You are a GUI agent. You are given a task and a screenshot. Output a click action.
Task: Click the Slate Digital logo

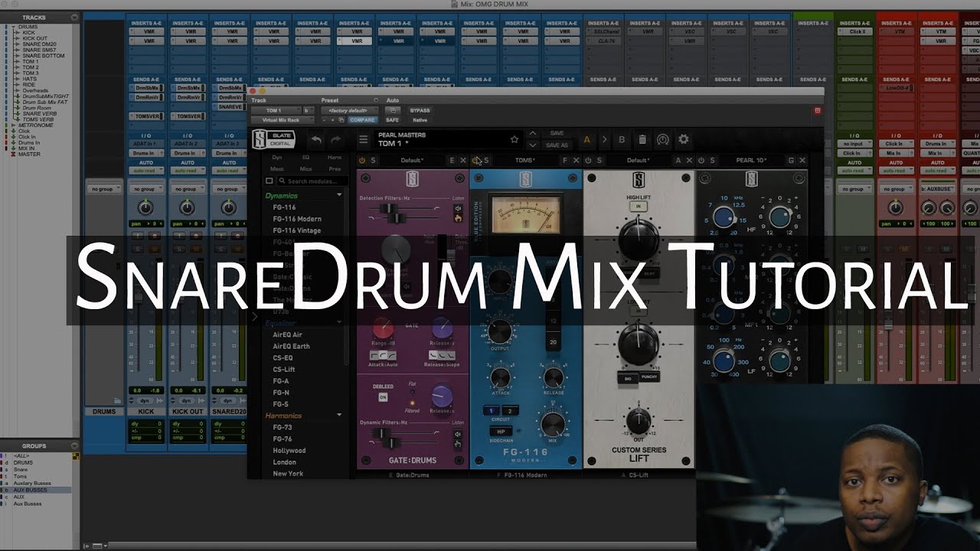[273, 139]
